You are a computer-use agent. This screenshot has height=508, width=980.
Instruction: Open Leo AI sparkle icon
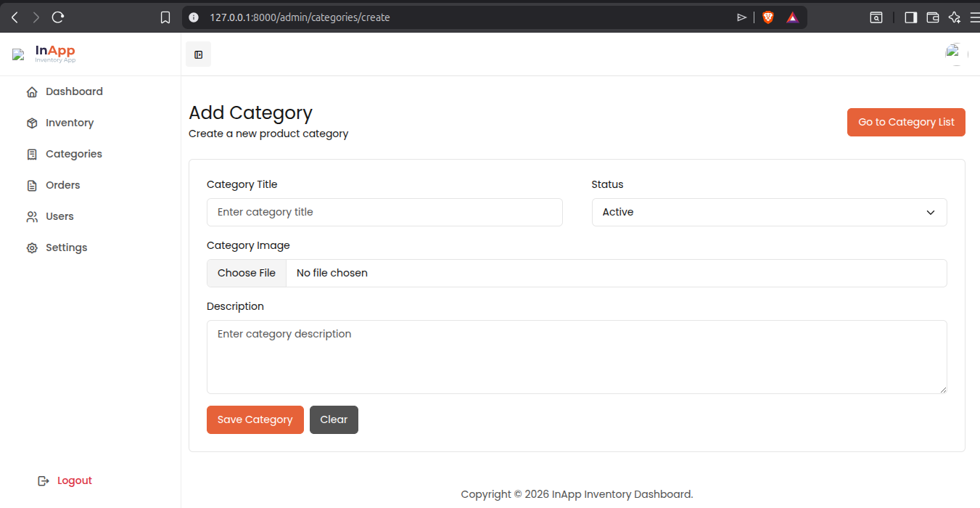pyautogui.click(x=955, y=17)
